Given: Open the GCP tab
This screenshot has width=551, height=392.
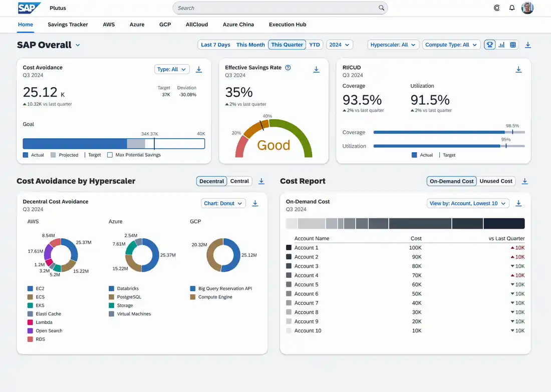Looking at the screenshot, I should coord(165,25).
